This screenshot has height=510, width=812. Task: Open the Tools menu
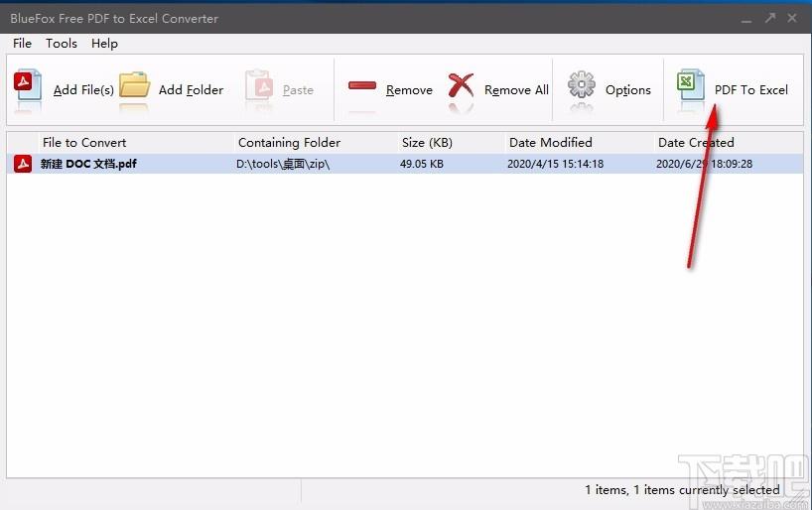coord(62,44)
